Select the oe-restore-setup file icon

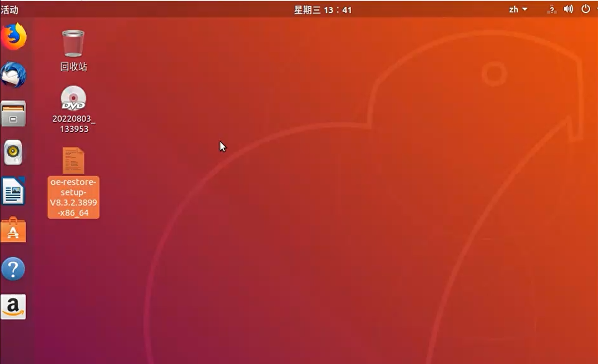73,161
